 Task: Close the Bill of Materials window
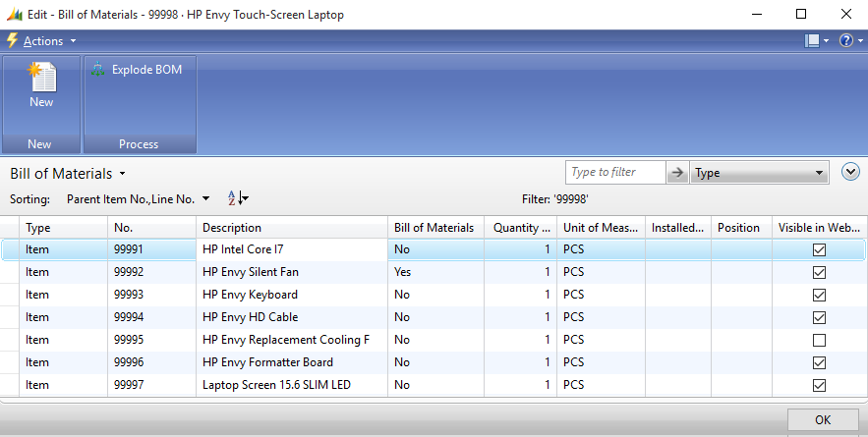[x=845, y=14]
